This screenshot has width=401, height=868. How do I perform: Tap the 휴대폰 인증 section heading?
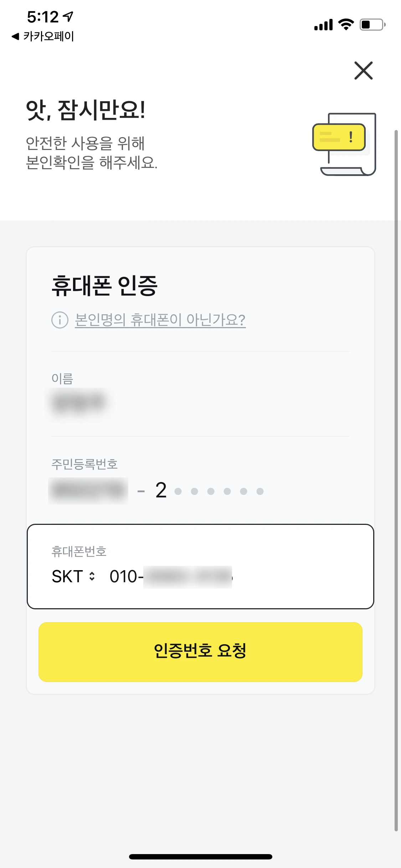coord(104,286)
